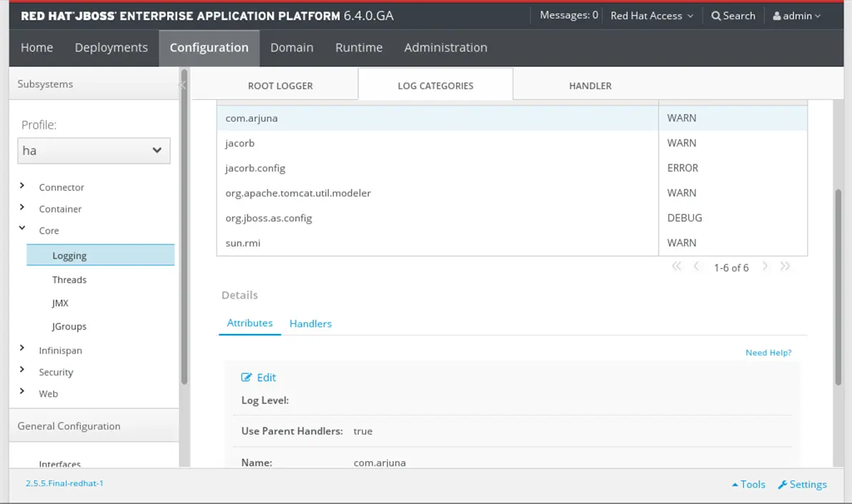Go to next table page
The height and width of the screenshot is (504, 852).
(x=765, y=267)
